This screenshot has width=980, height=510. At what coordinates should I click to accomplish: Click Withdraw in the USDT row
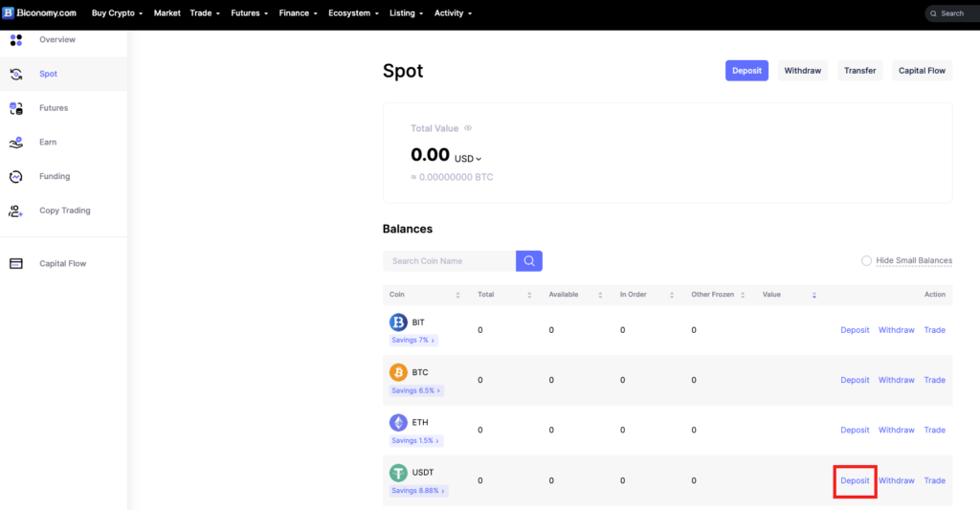(x=896, y=480)
